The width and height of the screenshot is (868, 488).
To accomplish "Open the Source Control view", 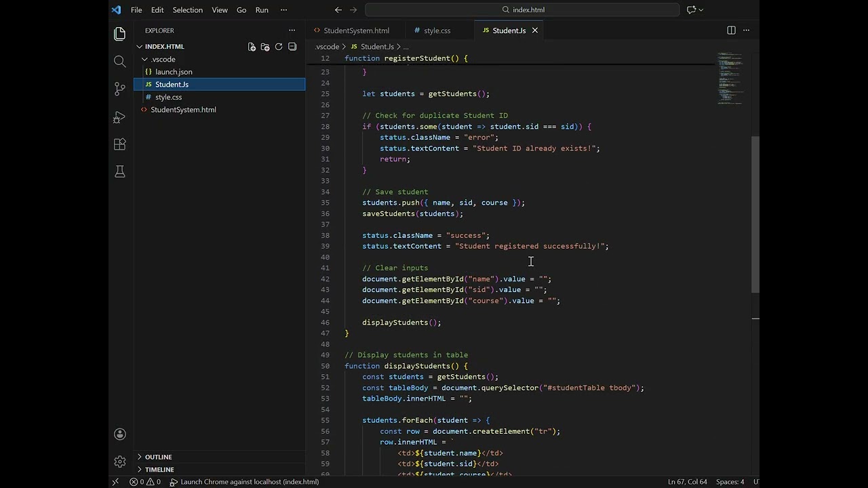I will click(x=120, y=89).
